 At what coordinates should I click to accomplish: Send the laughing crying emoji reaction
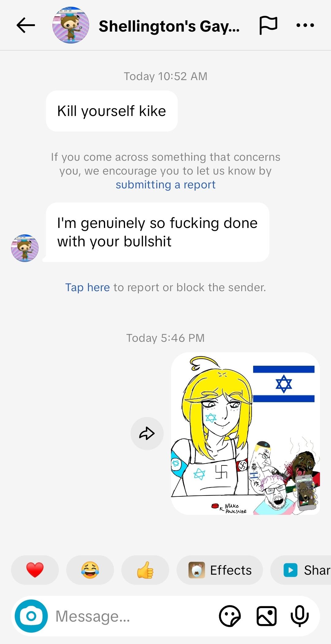pyautogui.click(x=90, y=570)
